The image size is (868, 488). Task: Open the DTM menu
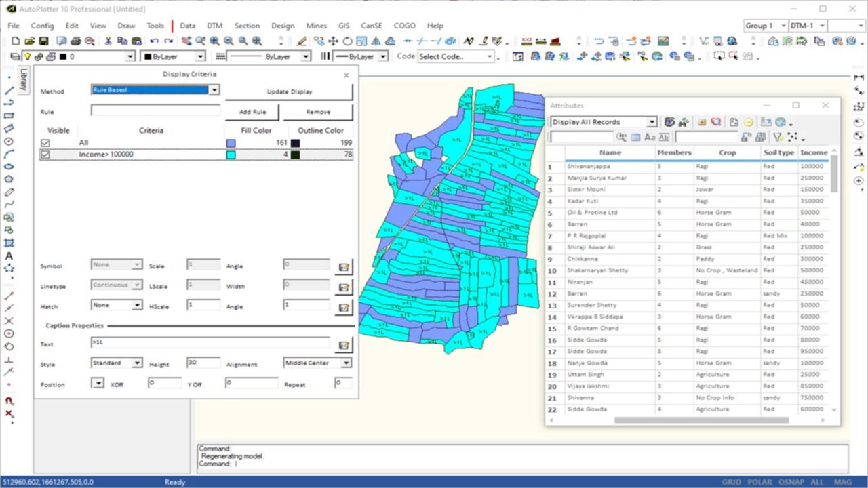pyautogui.click(x=214, y=26)
